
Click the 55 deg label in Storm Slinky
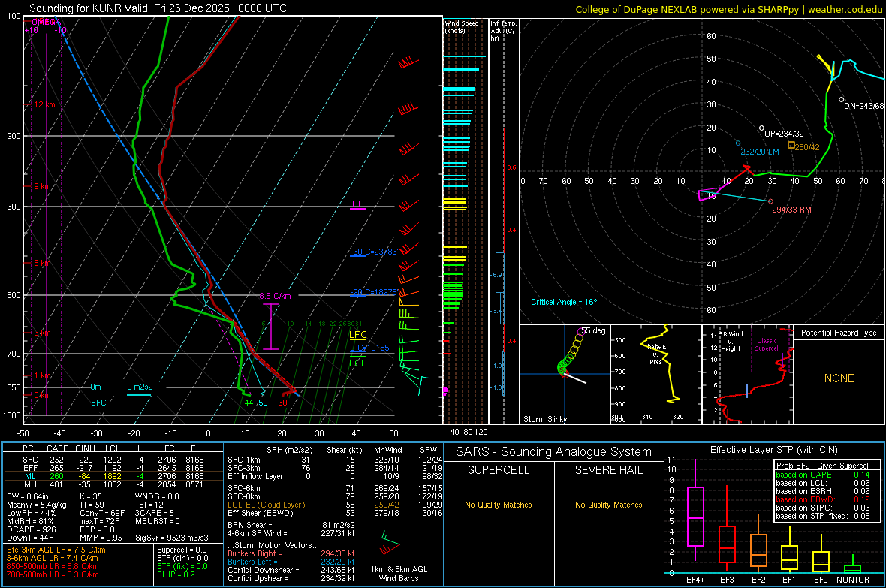(x=593, y=330)
